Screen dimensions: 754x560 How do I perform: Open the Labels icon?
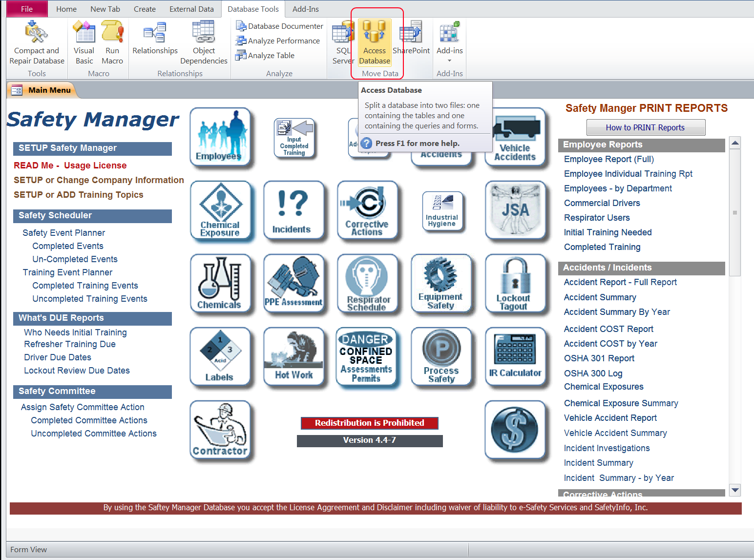(220, 357)
